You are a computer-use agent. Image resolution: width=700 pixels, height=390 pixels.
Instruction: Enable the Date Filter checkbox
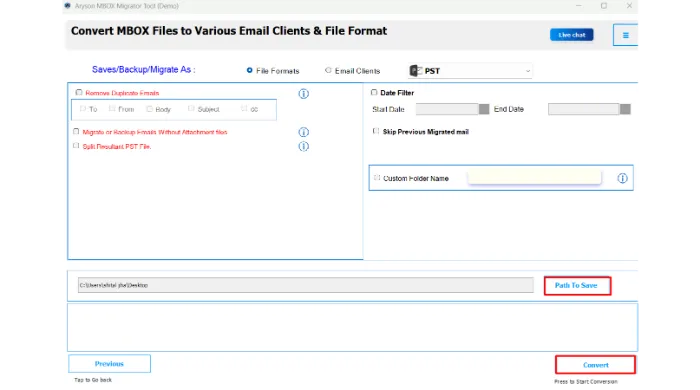(x=374, y=92)
